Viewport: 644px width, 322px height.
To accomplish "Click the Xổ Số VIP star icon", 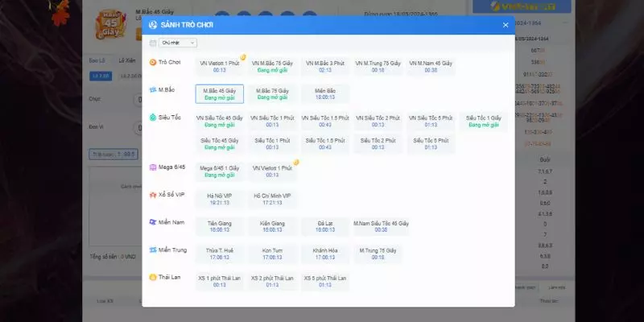I will pyautogui.click(x=153, y=195).
